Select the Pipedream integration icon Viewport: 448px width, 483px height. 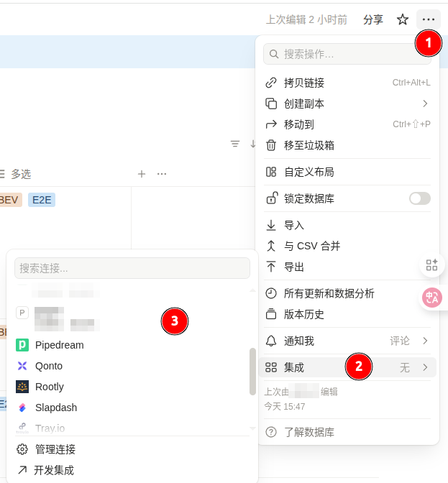pos(22,345)
